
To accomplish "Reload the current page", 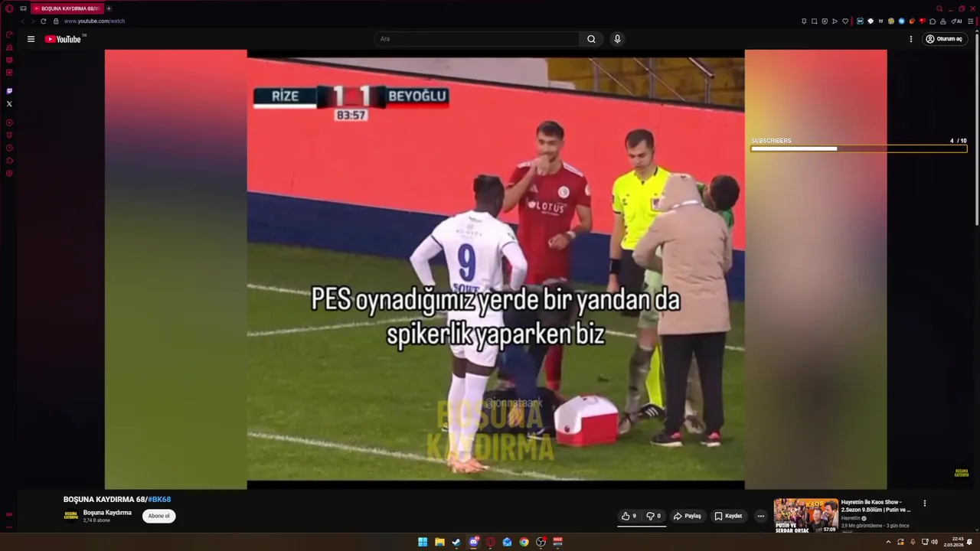I will click(44, 21).
